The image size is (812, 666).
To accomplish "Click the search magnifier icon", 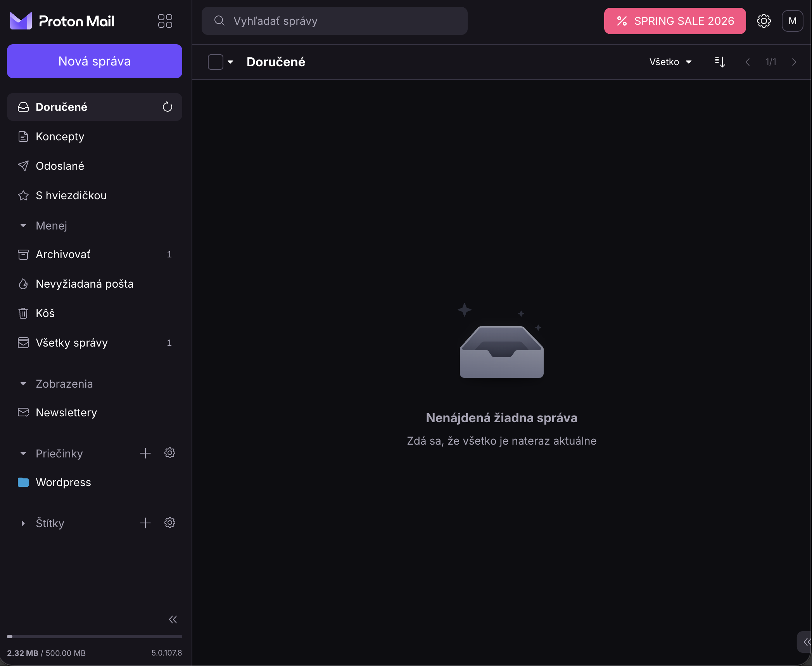I will (219, 21).
